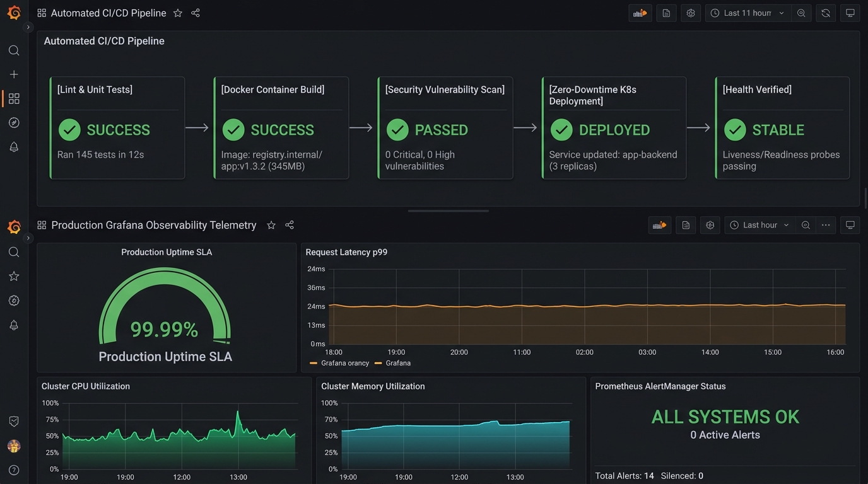Zoom out time range beside Last hour
868x484 pixels.
[806, 225]
